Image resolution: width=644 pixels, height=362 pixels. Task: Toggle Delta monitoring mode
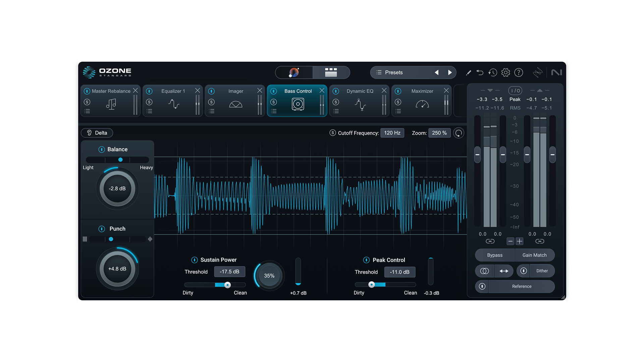[x=97, y=133]
